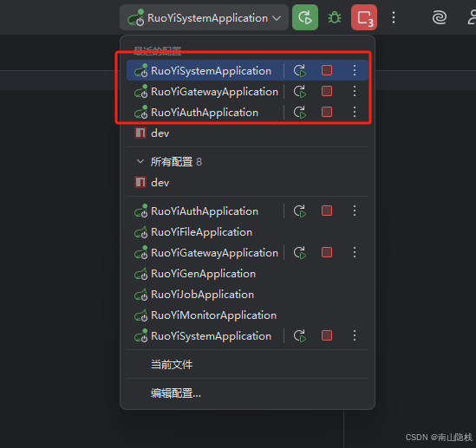
Task: Select dev Maven config under 所有配置
Action: [247, 183]
